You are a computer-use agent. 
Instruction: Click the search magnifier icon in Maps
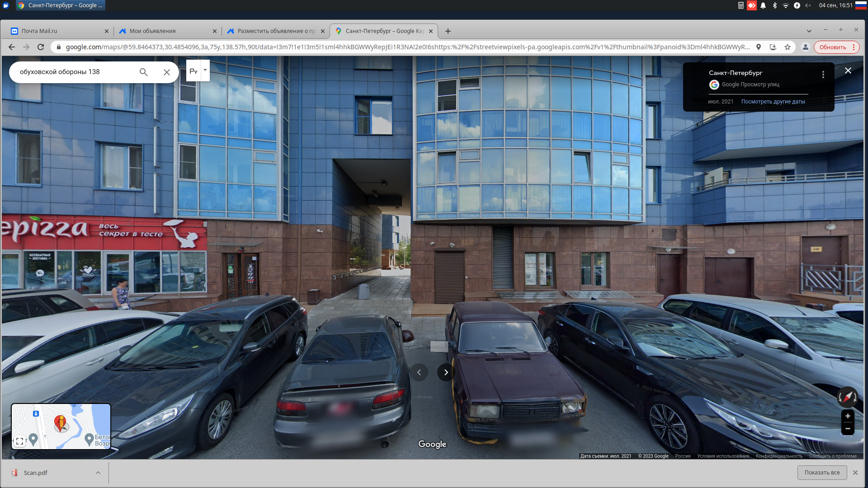coord(143,72)
